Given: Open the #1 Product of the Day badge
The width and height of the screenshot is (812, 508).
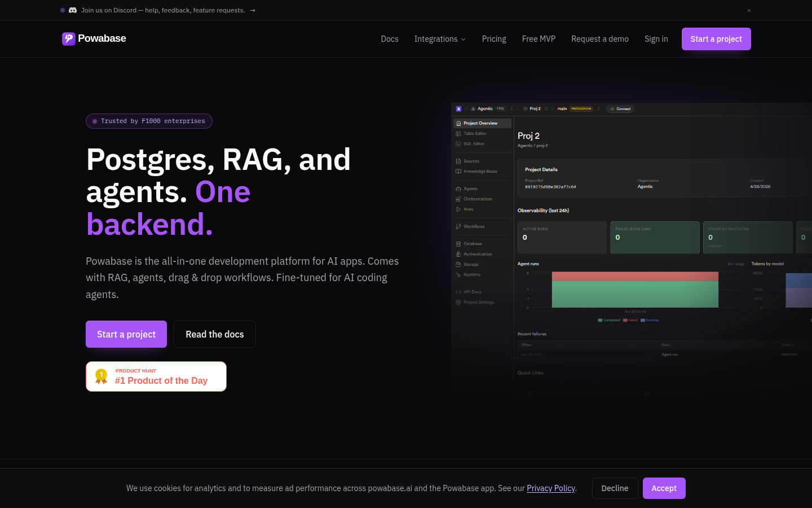Looking at the screenshot, I should (156, 376).
